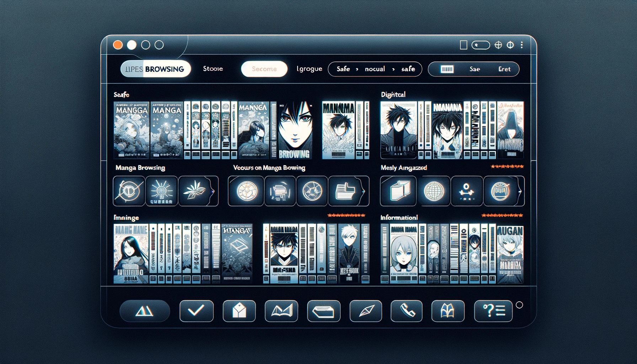This screenshot has height=364, width=637.
Task: Open the white-haired character cover in middle bottom row
Action: coord(349,254)
